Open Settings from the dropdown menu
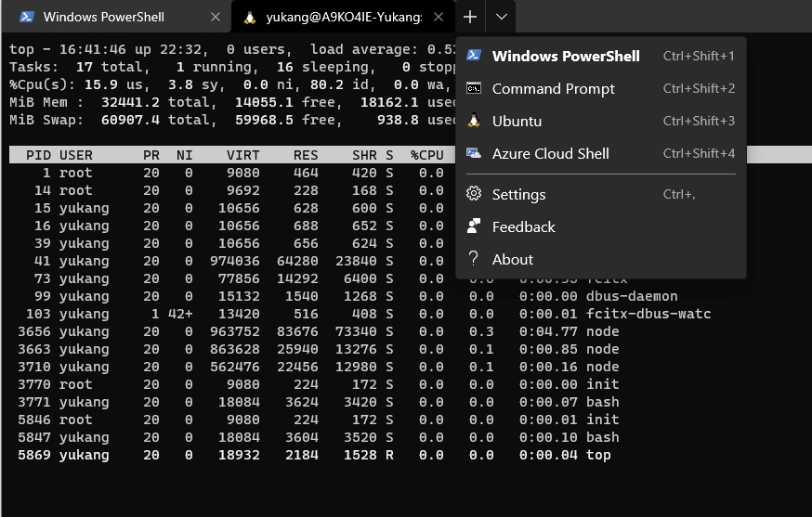Image resolution: width=812 pixels, height=517 pixels. coord(601,194)
